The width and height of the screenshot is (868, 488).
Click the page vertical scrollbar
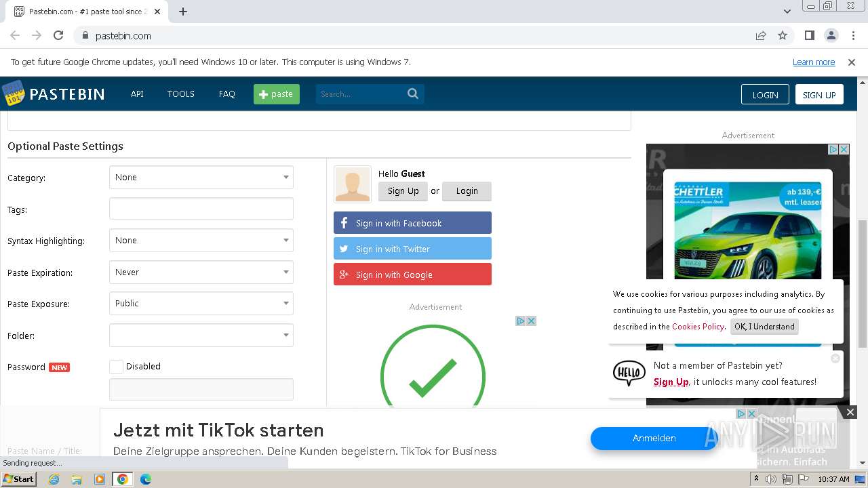(863, 285)
